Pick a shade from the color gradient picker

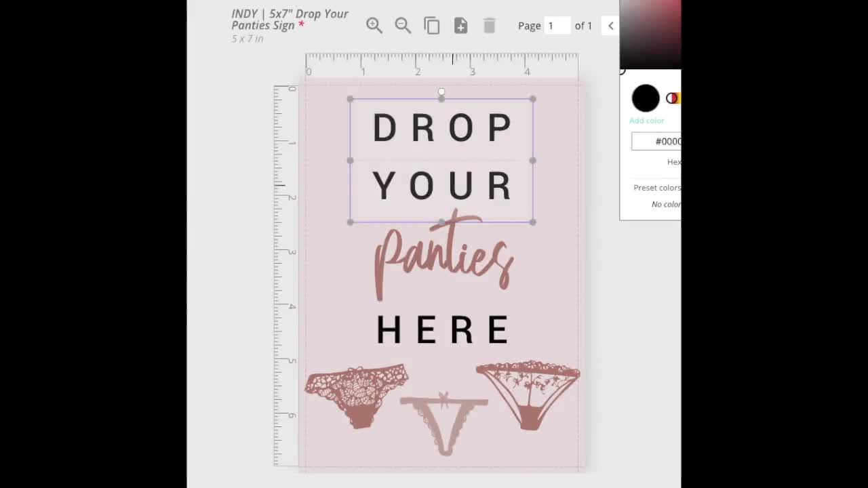point(651,34)
